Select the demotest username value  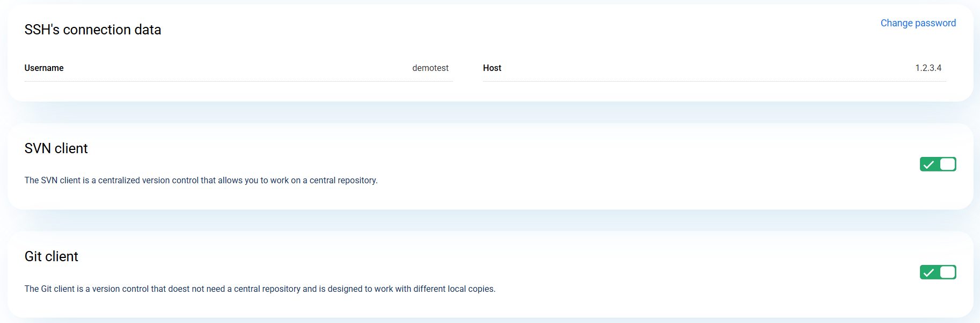(430, 68)
